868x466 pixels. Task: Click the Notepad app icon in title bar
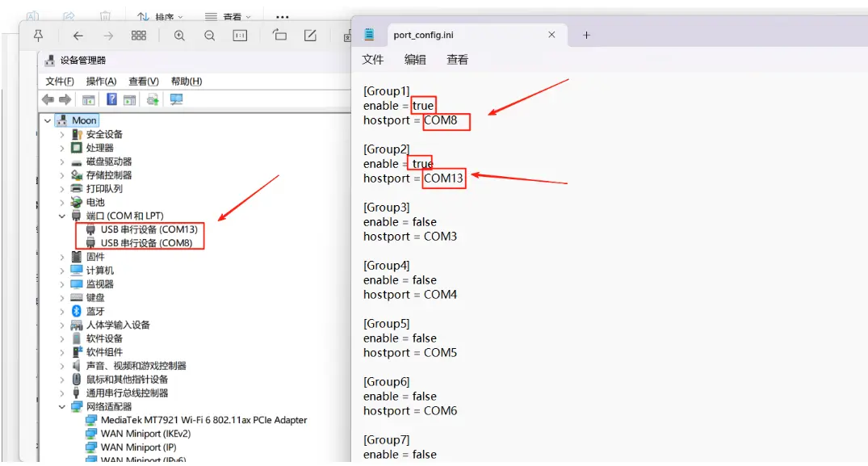tap(369, 35)
